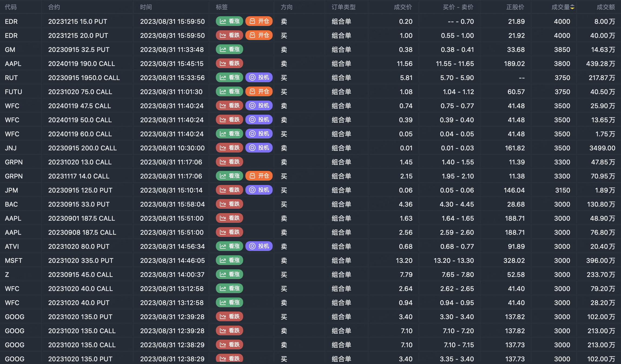Click 开仓 tag on EDR 20.0 PUT row
This screenshot has width=621, height=364.
click(259, 35)
